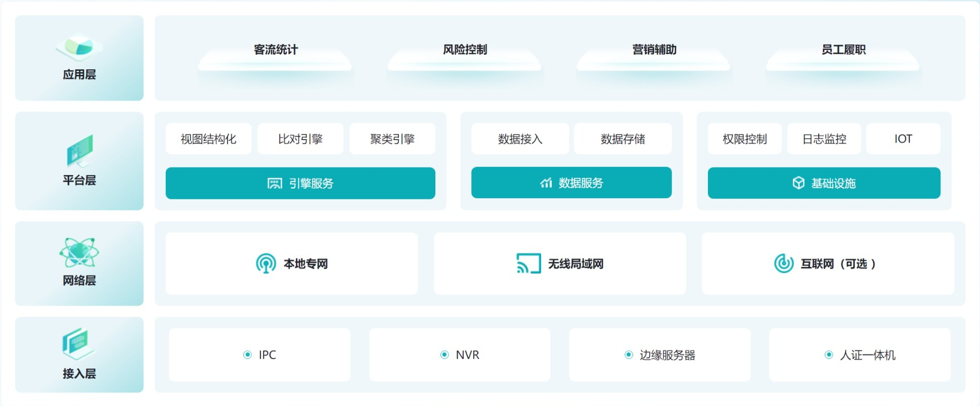Click the 数据存储 button

pyautogui.click(x=622, y=139)
